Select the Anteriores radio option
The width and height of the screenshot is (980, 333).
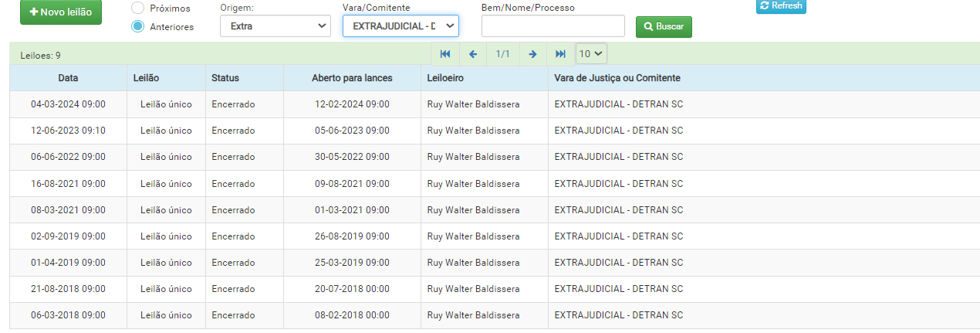[138, 26]
